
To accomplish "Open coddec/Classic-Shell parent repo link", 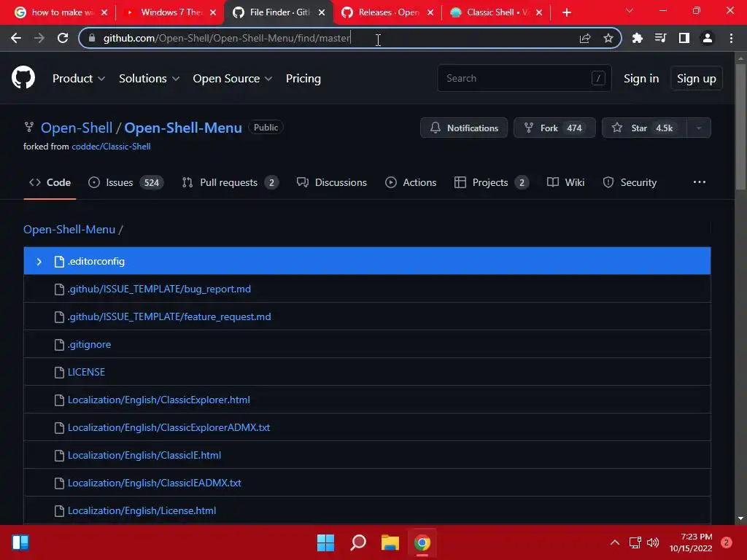I will pos(111,147).
